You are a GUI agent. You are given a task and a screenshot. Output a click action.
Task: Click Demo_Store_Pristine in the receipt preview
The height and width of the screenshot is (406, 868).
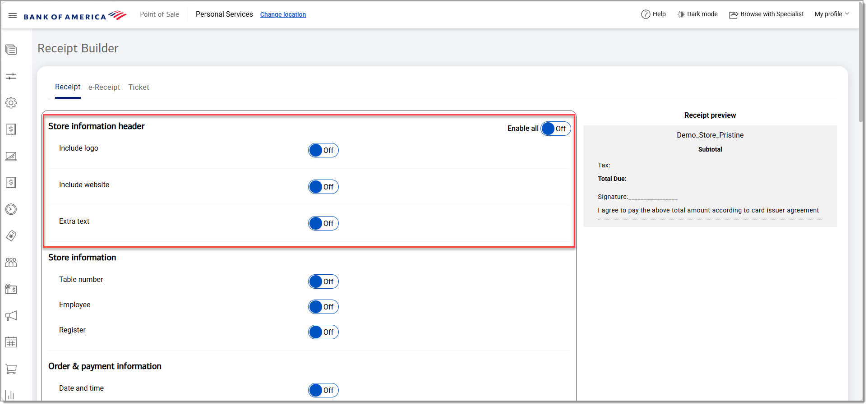(710, 135)
